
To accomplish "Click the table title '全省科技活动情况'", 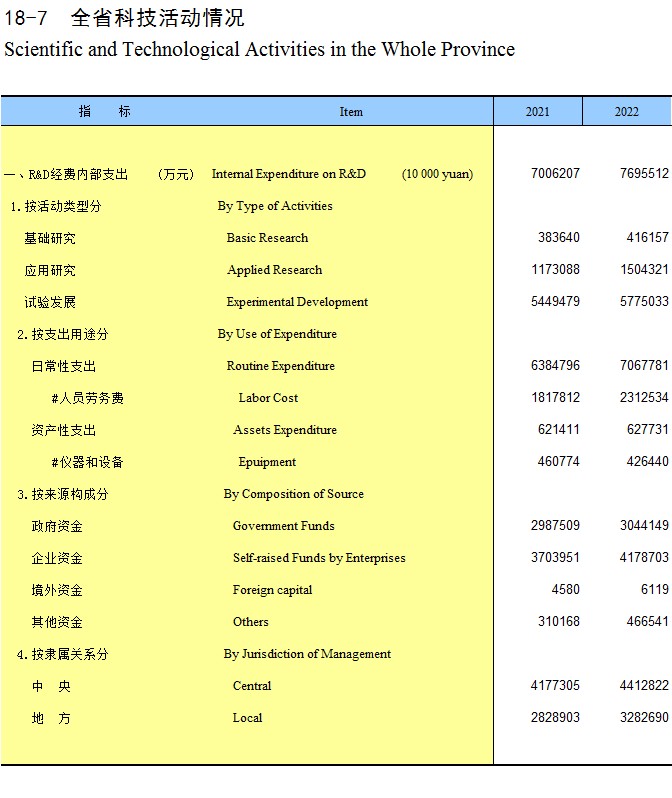I will point(158,18).
